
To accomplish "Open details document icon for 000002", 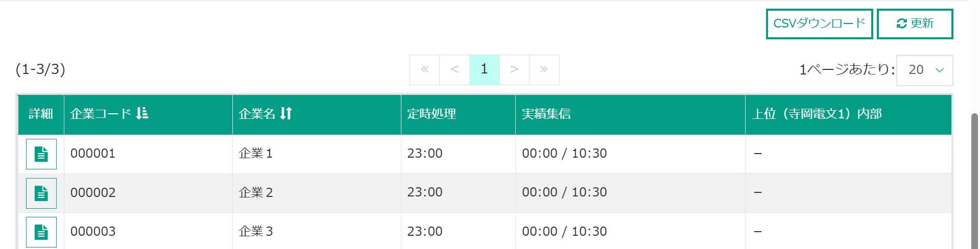I will [41, 193].
